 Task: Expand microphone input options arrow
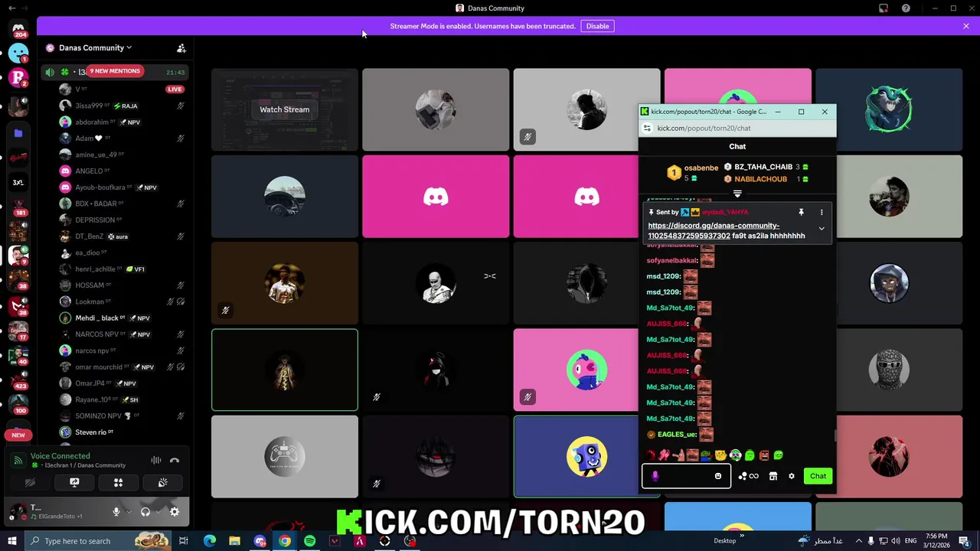point(128,512)
